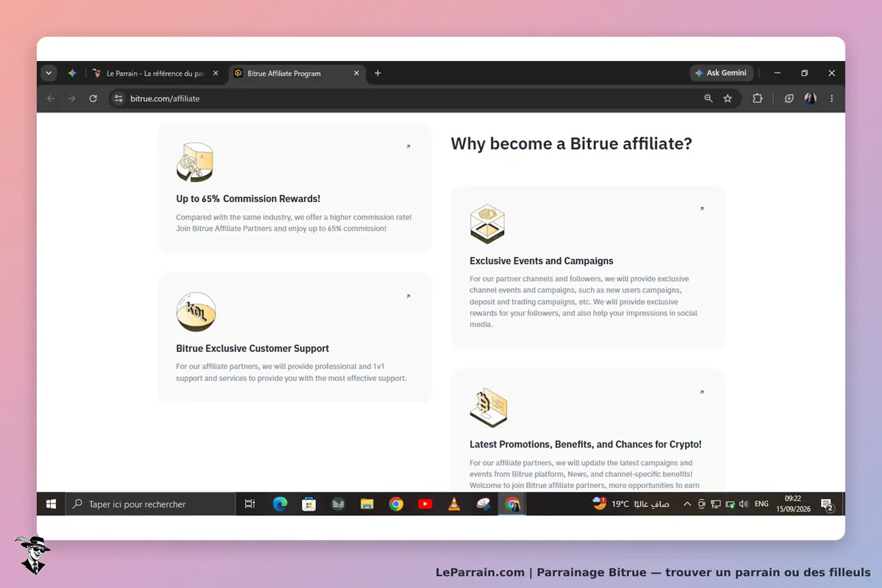Close the Le Parrain tab
This screenshot has height=588, width=882.
coord(215,73)
